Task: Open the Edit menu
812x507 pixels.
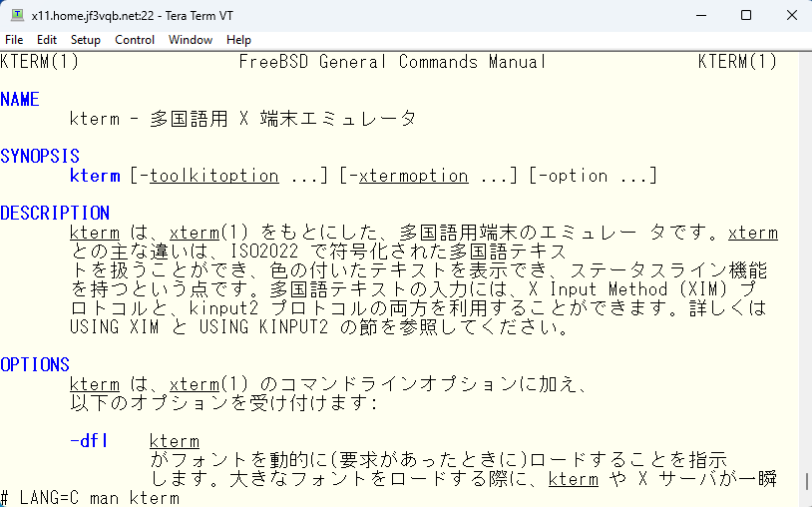Action: click(x=47, y=40)
